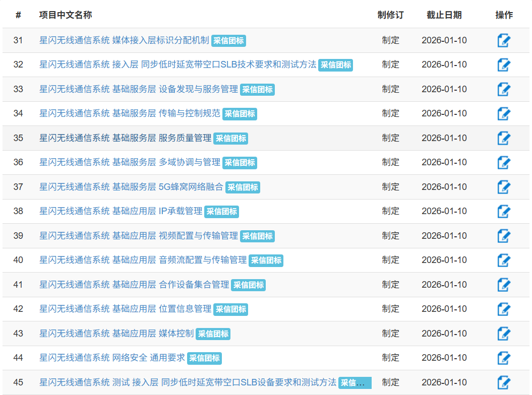Open project link 设备发现与服务管理

click(139, 89)
